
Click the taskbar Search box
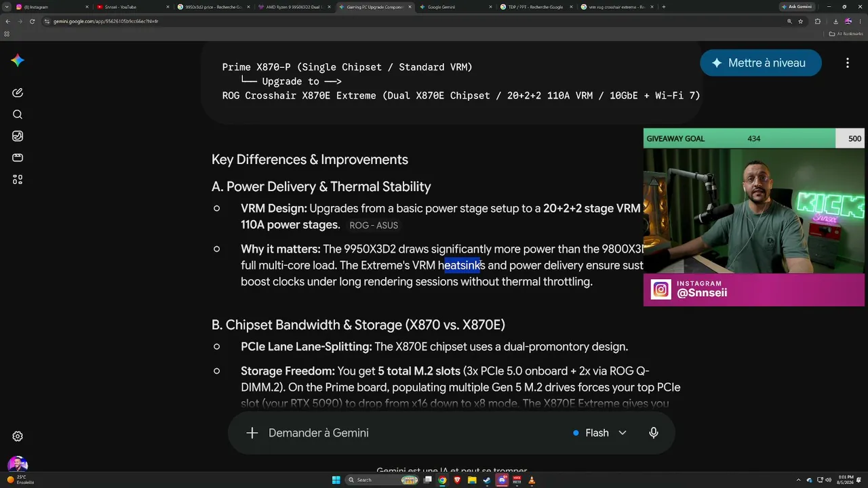(x=382, y=480)
